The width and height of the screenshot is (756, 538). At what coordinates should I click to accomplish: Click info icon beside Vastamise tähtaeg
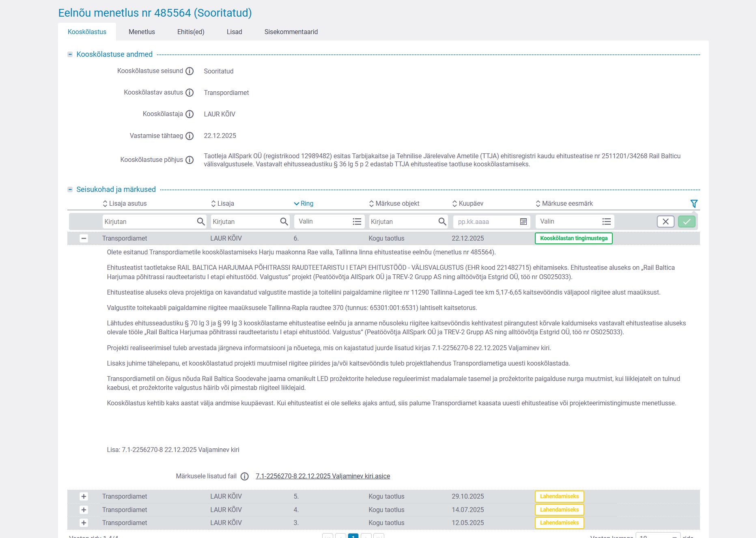click(x=190, y=136)
